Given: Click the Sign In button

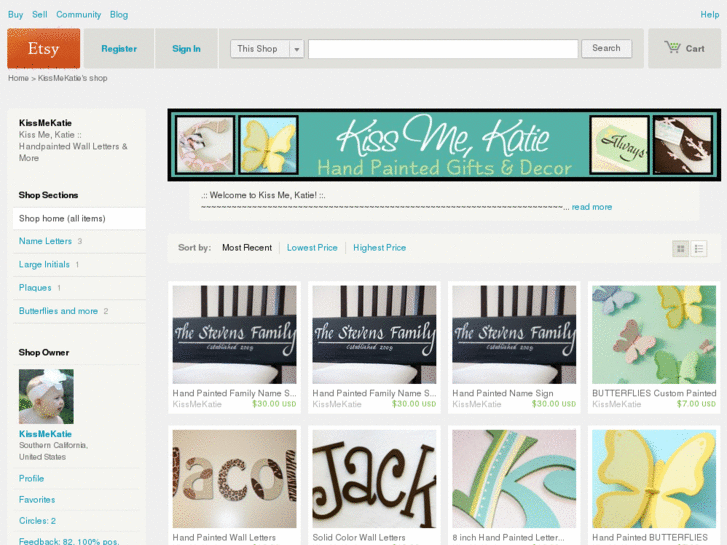Looking at the screenshot, I should (x=186, y=48).
